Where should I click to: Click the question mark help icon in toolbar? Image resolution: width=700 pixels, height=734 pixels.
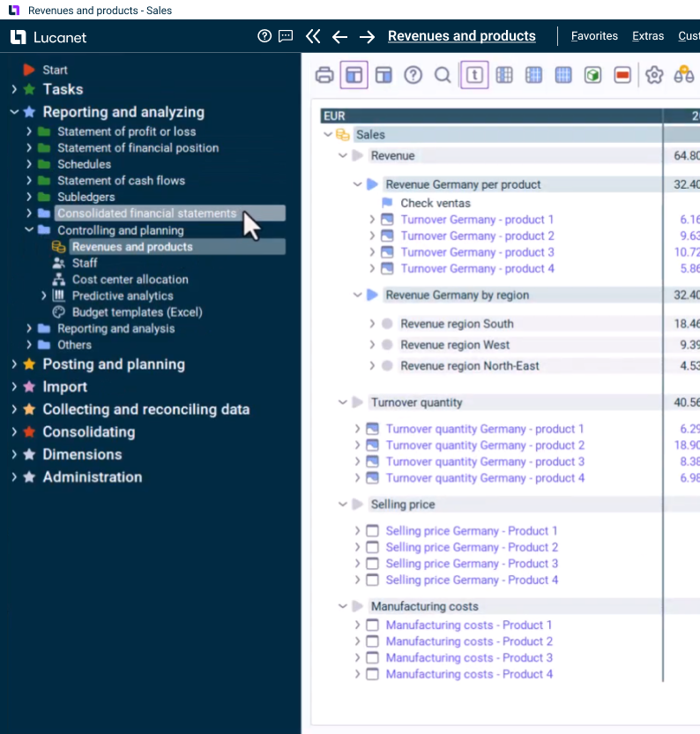(x=413, y=75)
